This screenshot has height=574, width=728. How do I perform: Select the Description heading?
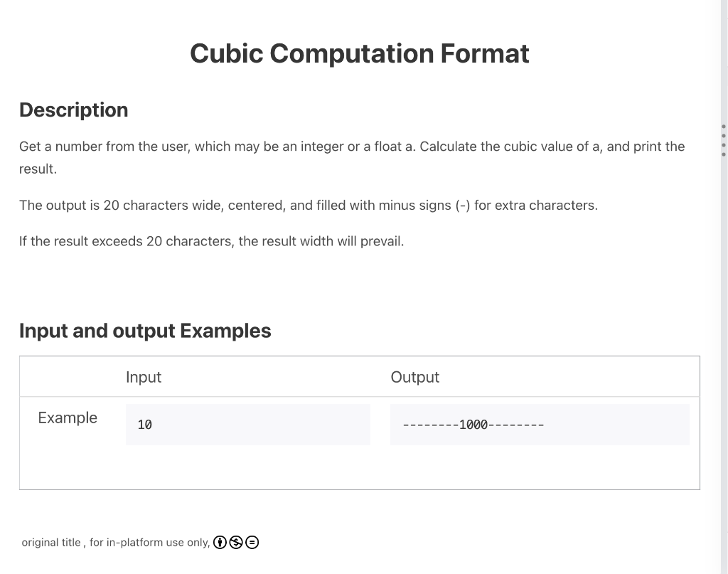(73, 110)
